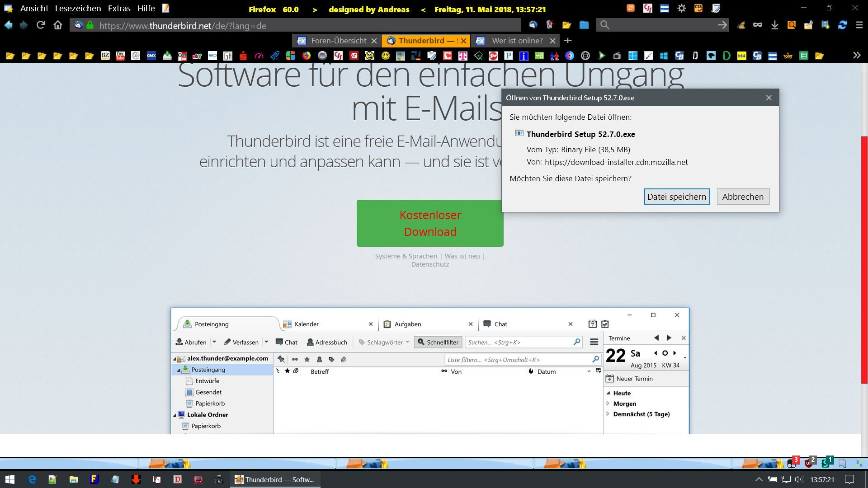Open a new tab with plus icon
The image size is (868, 488).
click(568, 41)
